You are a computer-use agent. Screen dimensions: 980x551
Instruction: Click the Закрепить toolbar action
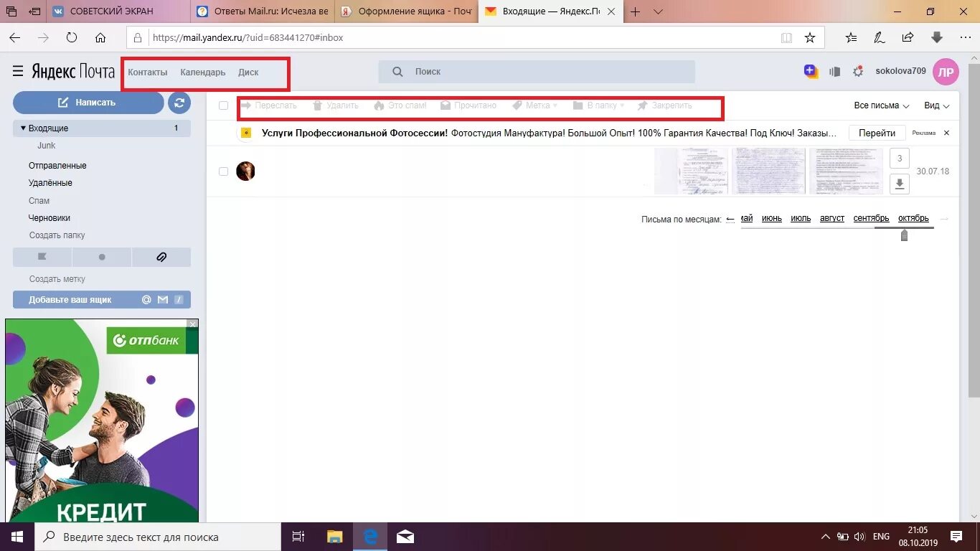click(664, 105)
